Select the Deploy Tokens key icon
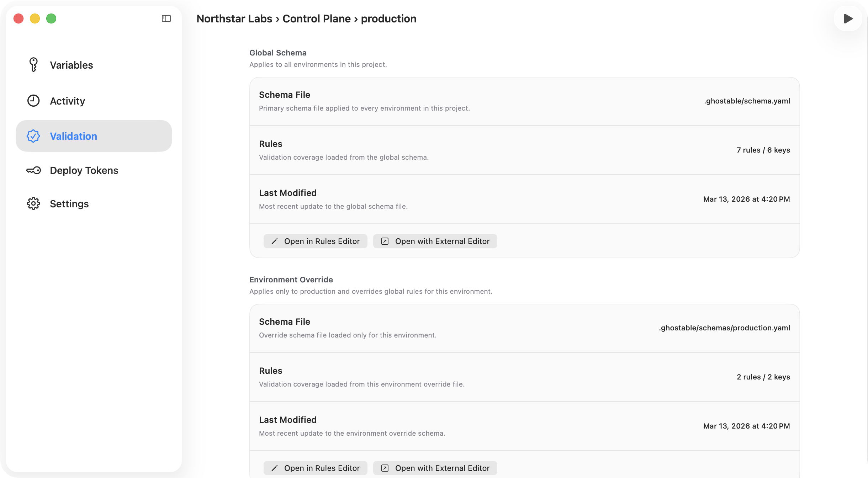868x478 pixels. tap(33, 170)
